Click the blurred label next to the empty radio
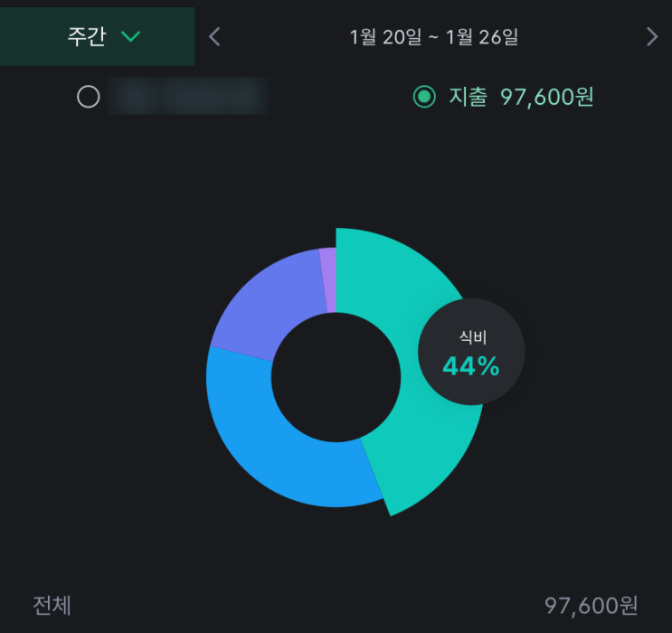Screen dimensions: 672x633 tap(186, 97)
